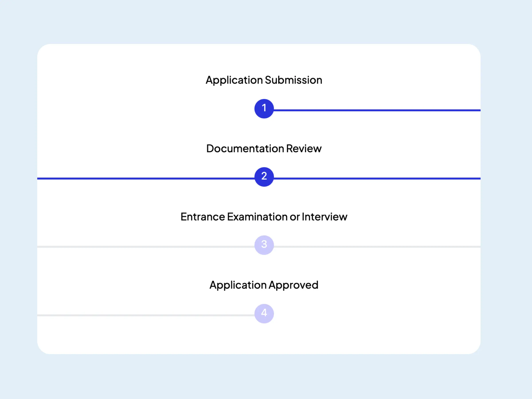Click the Application Submission heading
The image size is (532, 399).
click(x=264, y=80)
